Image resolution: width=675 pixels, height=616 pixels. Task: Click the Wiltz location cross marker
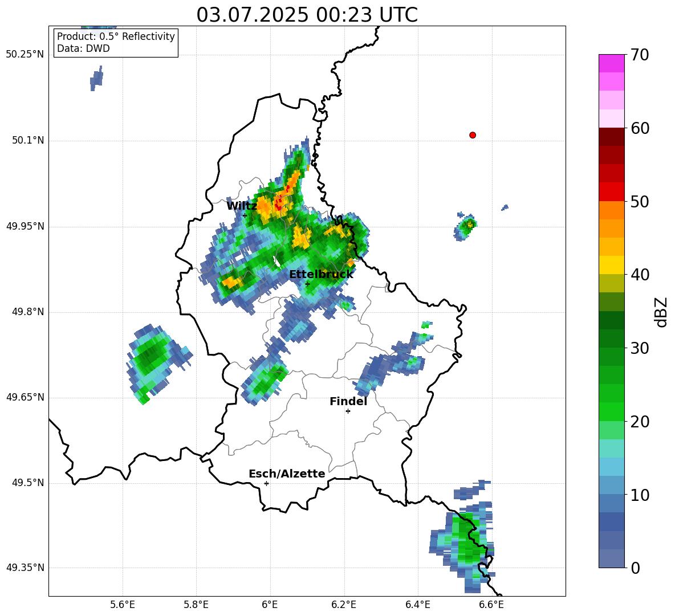245,215
